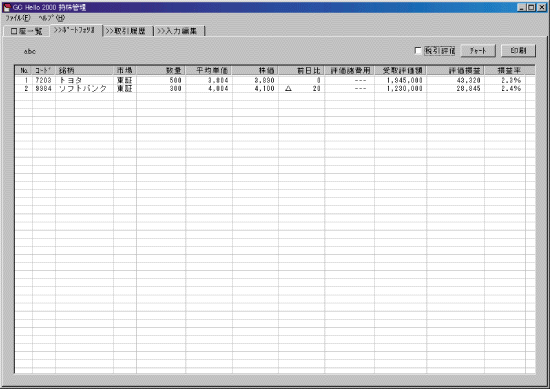Select the トヨタ stock row name
The width and height of the screenshot is (550, 389).
[71, 80]
